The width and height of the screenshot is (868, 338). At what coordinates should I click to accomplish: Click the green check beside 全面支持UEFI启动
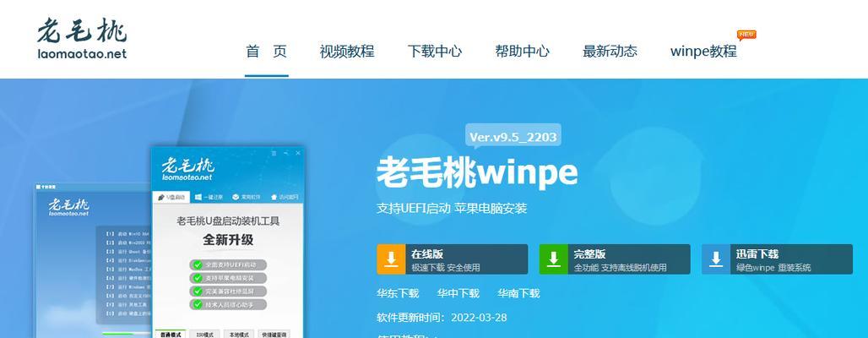click(x=198, y=264)
